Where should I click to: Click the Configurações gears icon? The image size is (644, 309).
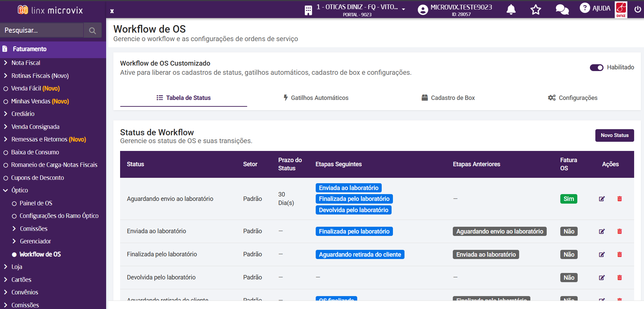(552, 98)
